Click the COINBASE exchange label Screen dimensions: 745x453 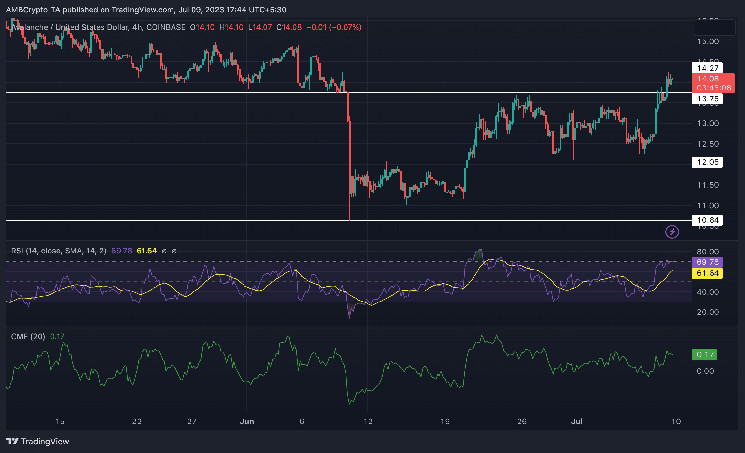coord(166,28)
